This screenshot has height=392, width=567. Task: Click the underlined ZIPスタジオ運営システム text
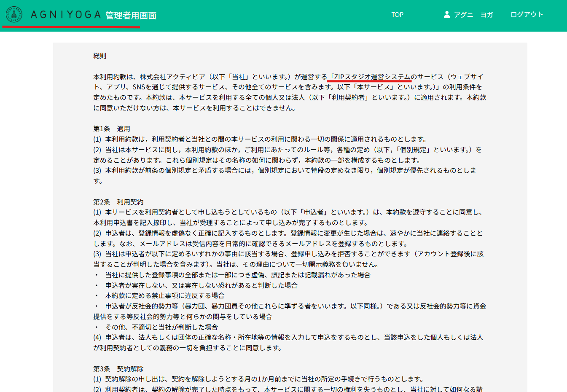coord(369,77)
